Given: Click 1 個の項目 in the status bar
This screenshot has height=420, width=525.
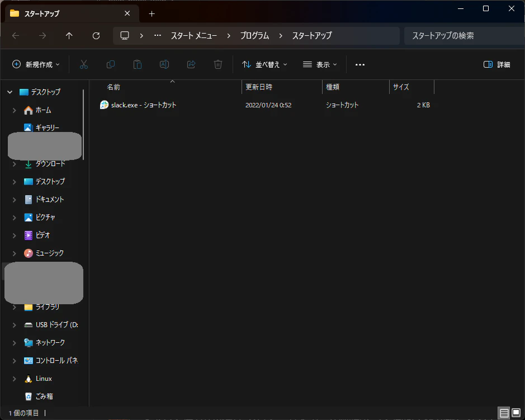Looking at the screenshot, I should pos(24,413).
